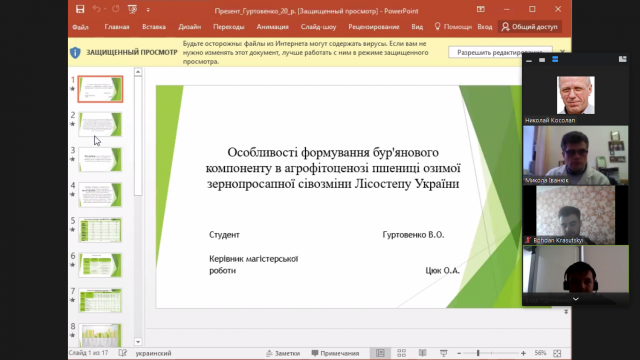640x360 pixels.
Task: Select slide 1 thumbnail
Action: (x=100, y=89)
